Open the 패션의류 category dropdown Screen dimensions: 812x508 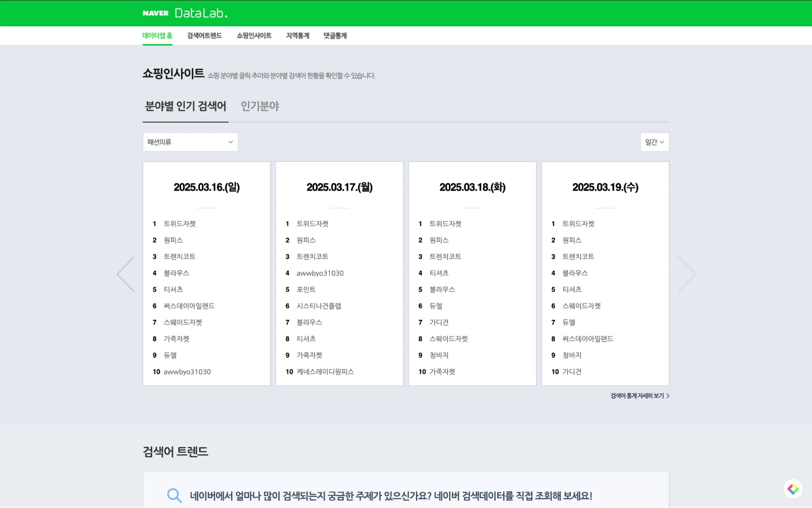click(x=190, y=142)
